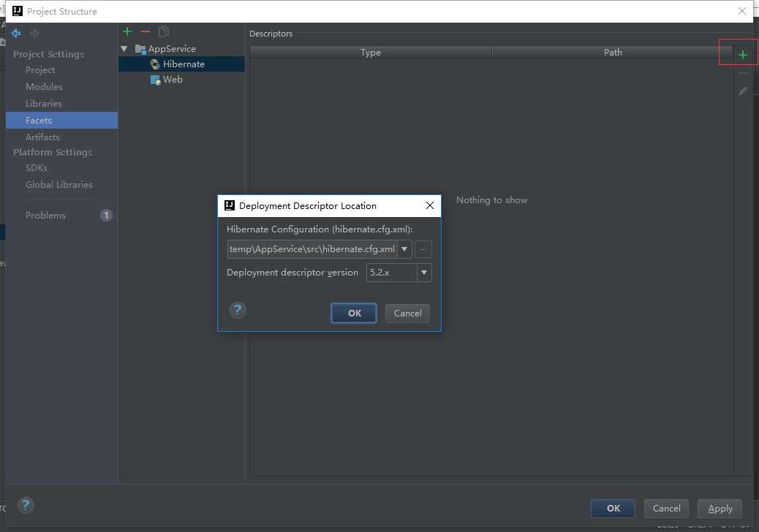Open the Modules settings page
The height and width of the screenshot is (532, 759).
pyautogui.click(x=62, y=86)
